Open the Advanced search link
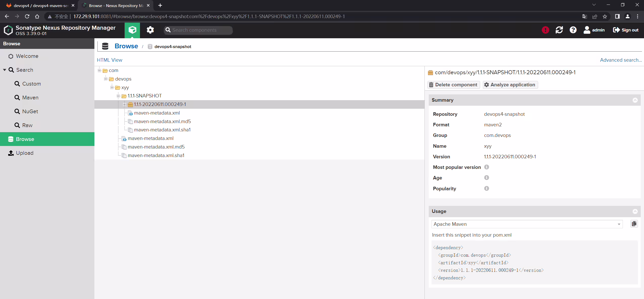The image size is (644, 299). [x=621, y=60]
